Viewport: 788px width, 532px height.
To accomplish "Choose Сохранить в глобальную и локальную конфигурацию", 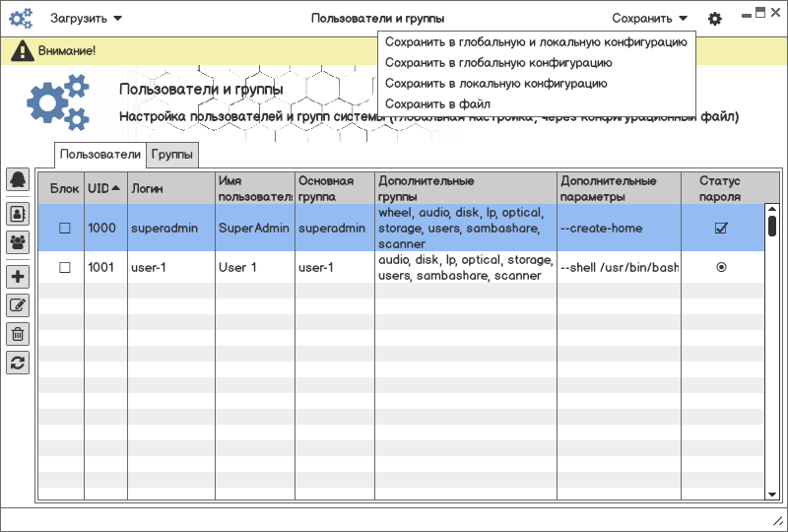I will [x=536, y=41].
